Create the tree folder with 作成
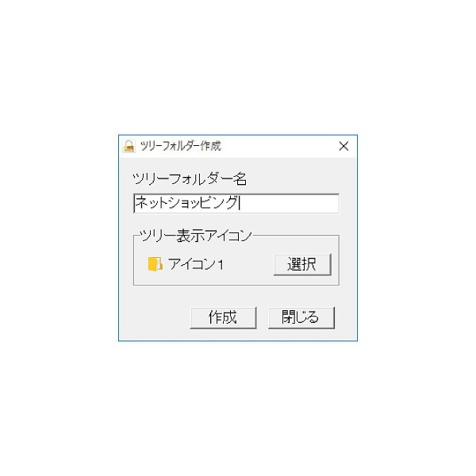Image resolution: width=476 pixels, height=476 pixels. [x=223, y=317]
